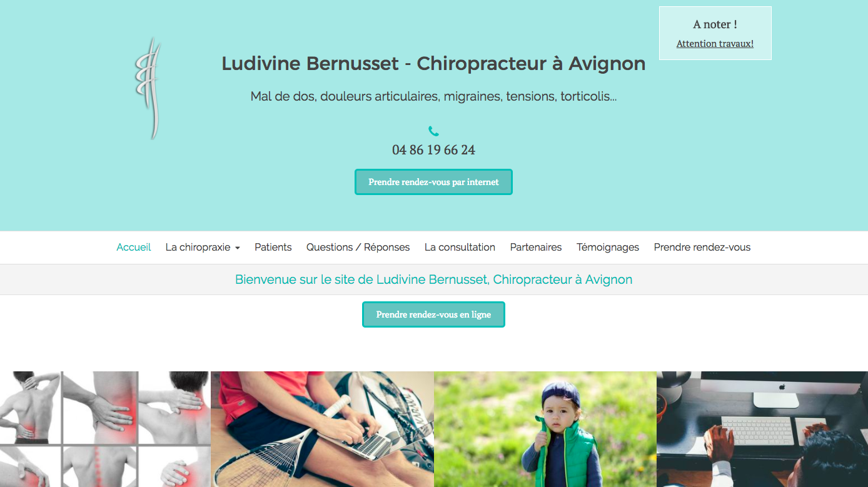This screenshot has width=868, height=487.
Task: Click the teal phone icon
Action: point(433,131)
